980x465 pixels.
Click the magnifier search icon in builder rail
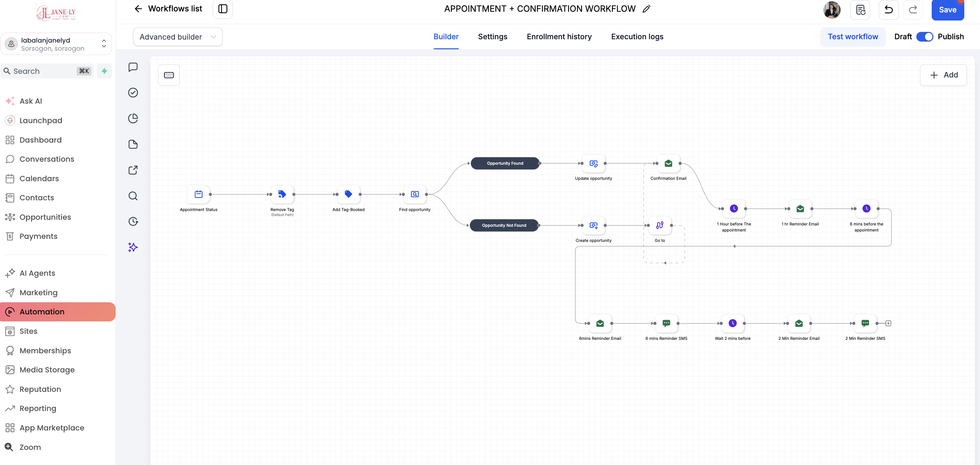click(133, 196)
